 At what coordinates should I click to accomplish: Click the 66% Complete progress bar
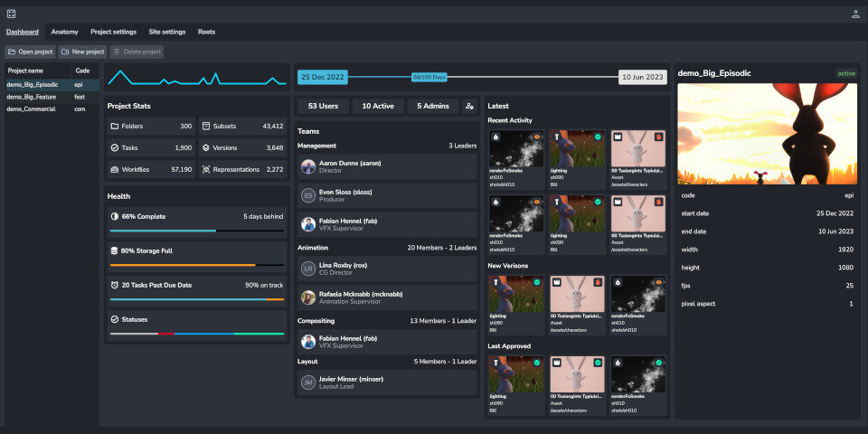(x=196, y=231)
